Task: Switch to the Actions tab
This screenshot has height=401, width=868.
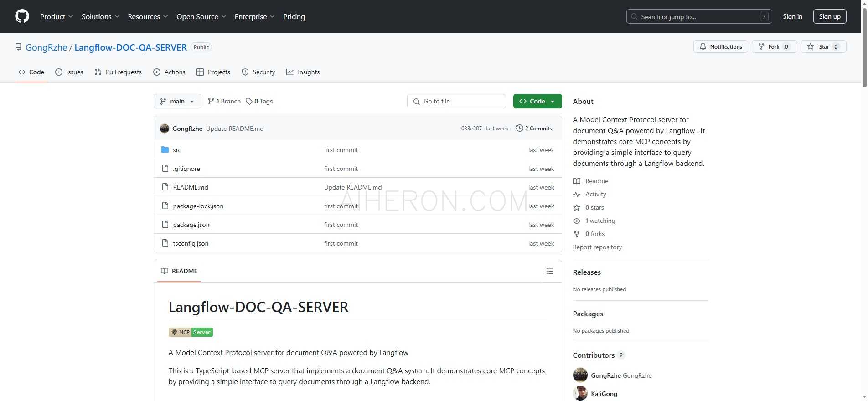Action: coord(169,72)
